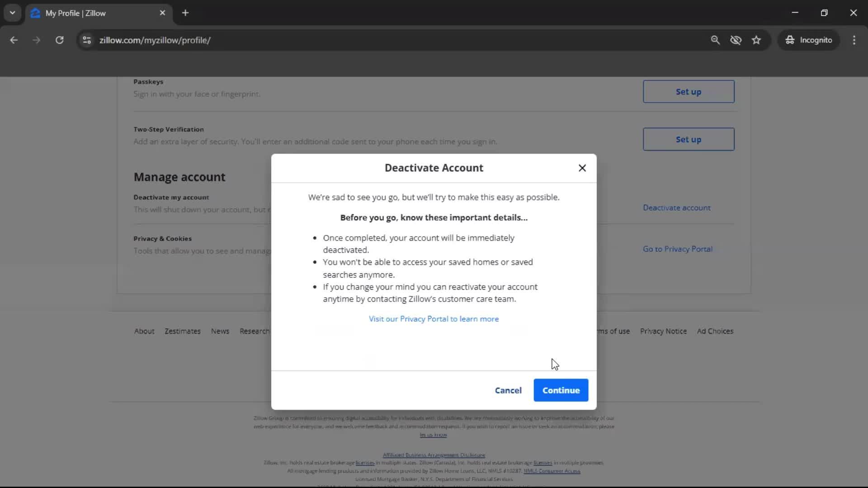
Task: Click the site information icon in address bar
Action: point(86,40)
